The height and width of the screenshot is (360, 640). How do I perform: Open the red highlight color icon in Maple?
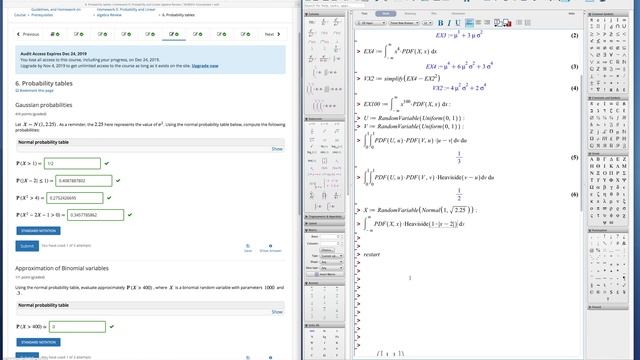(507, 23)
